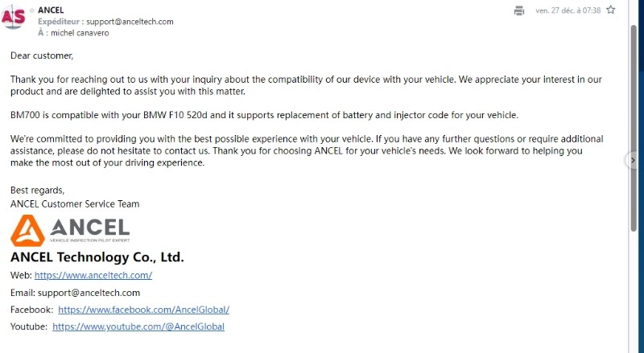The image size is (644, 353).
Task: Click the 'Dear customer,' greeting line
Action: tap(42, 55)
